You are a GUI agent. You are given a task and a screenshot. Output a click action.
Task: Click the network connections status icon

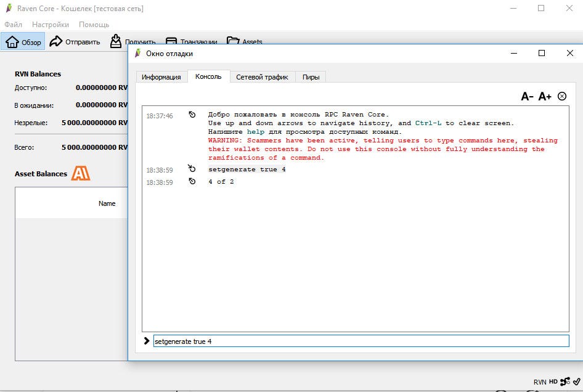click(565, 382)
